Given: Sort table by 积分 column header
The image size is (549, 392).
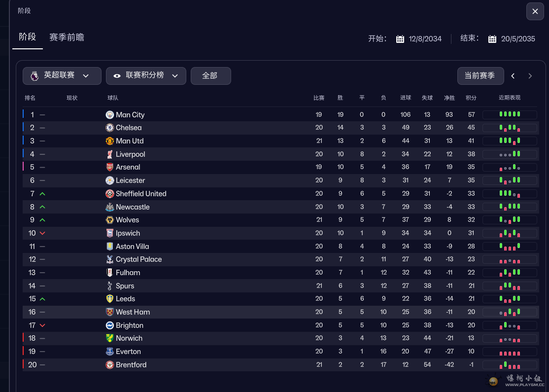Looking at the screenshot, I should [471, 98].
